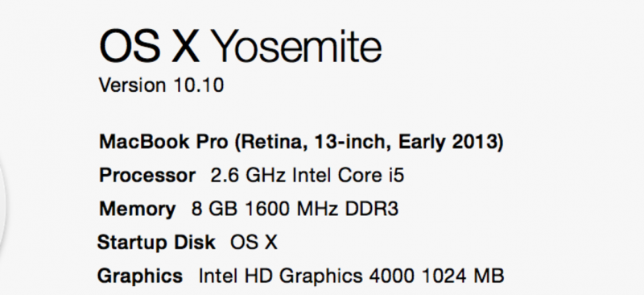Click Version 10.10 to reveal build number
Screen dimensions: 644x295
[162, 85]
